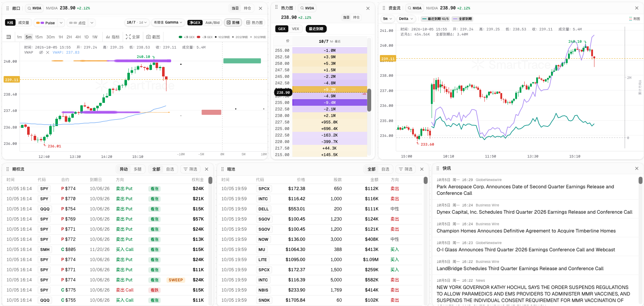Switch the 敞口 view to 热力图 heatmap
644x306 pixels.
coord(255,22)
